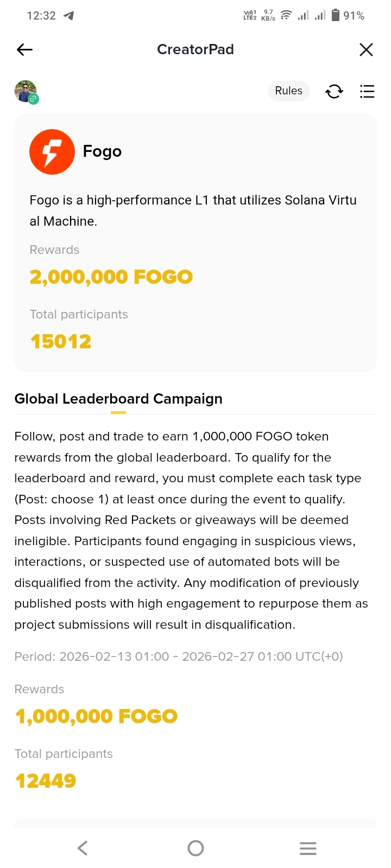Tap the Fogo lightning bolt logo
The height and width of the screenshot is (868, 391).
pyautogui.click(x=52, y=152)
